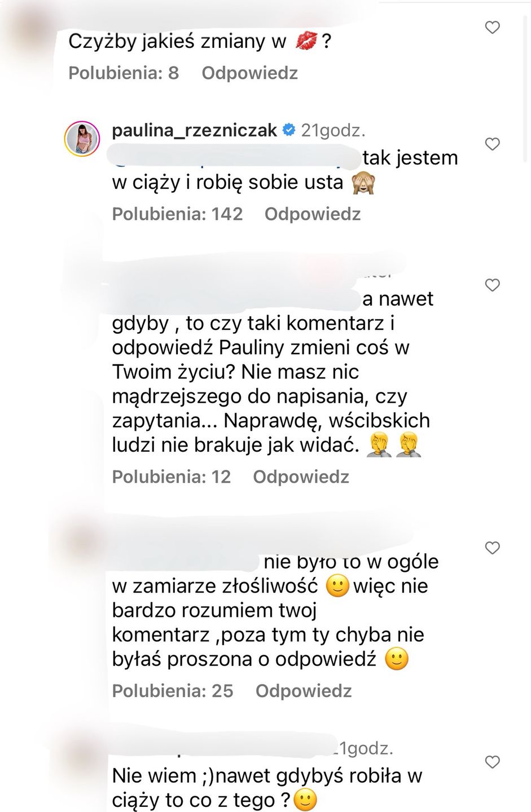
Task: Like the comment mentioning "wścibskich ludzi"
Action: [x=493, y=285]
